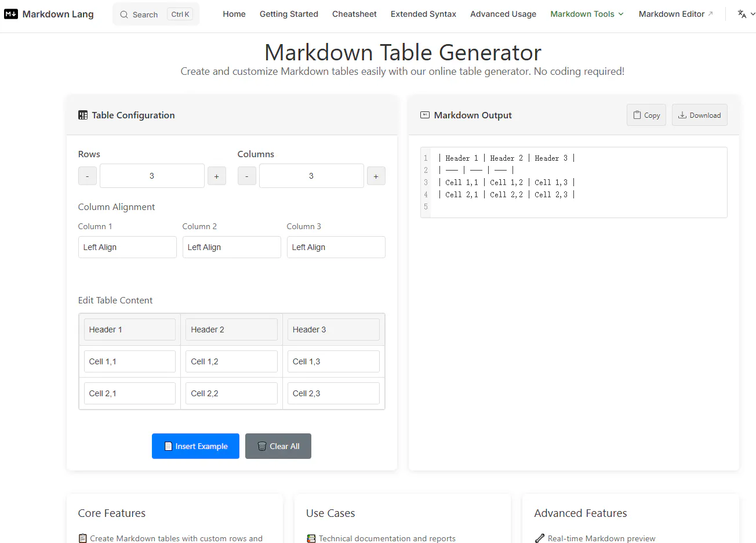The width and height of the screenshot is (756, 543).
Task: Click the Advanced Features heading
Action: click(580, 513)
